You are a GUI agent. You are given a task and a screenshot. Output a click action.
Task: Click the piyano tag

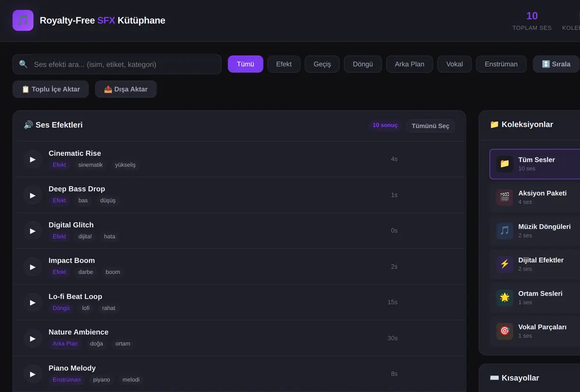point(101,380)
